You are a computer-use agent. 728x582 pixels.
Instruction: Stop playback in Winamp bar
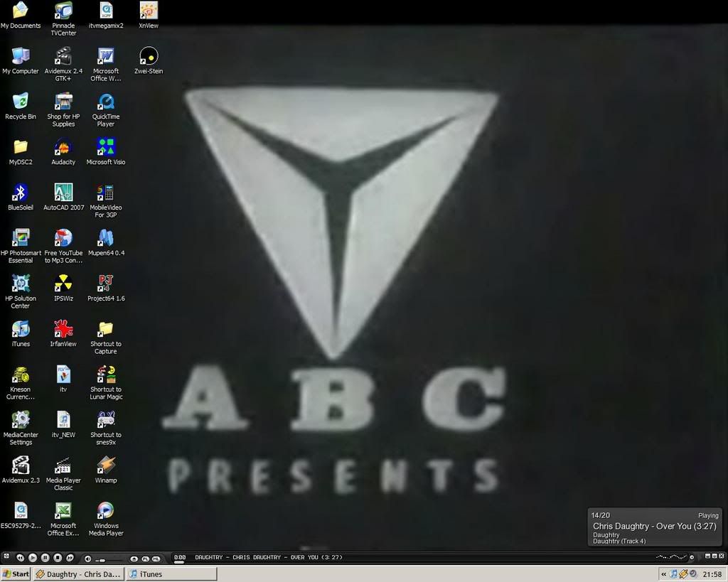click(58, 557)
